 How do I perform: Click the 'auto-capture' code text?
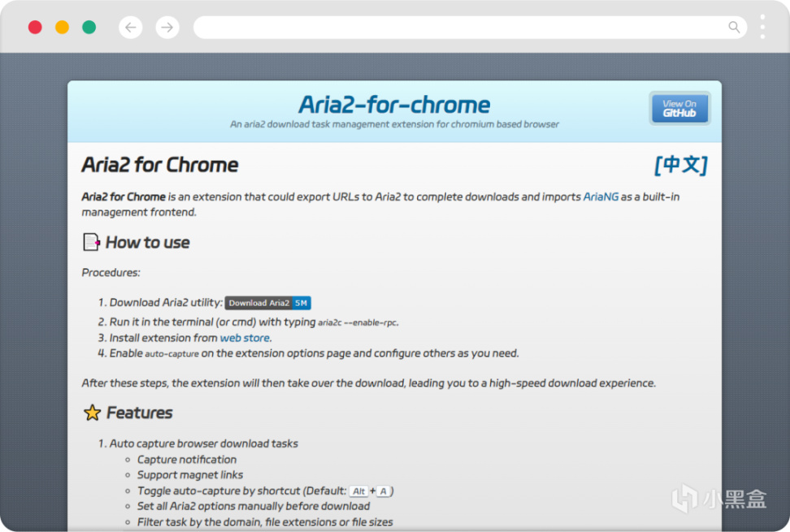coord(171,354)
